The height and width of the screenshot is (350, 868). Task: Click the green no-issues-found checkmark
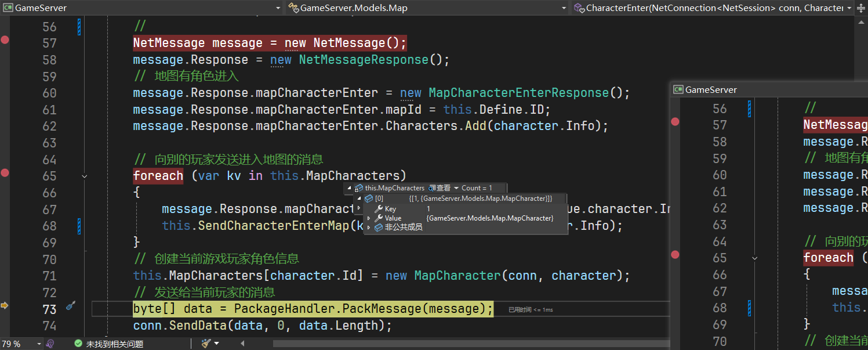click(78, 344)
